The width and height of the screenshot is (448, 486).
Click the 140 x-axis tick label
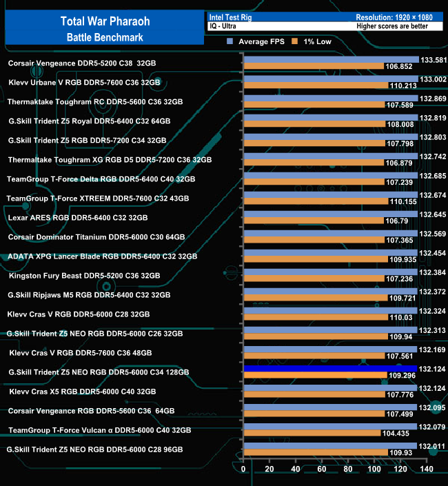coord(427,469)
